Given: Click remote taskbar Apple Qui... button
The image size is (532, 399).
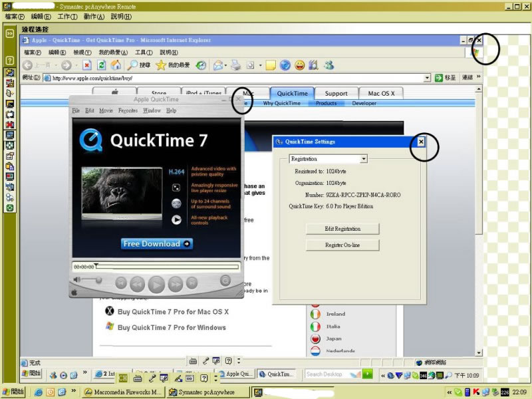Looking at the screenshot, I should point(235,374).
